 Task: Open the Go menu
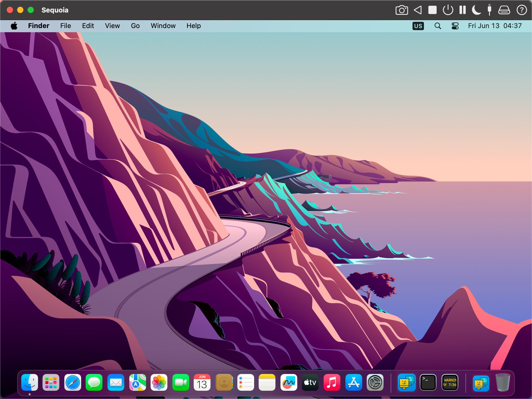pos(135,26)
